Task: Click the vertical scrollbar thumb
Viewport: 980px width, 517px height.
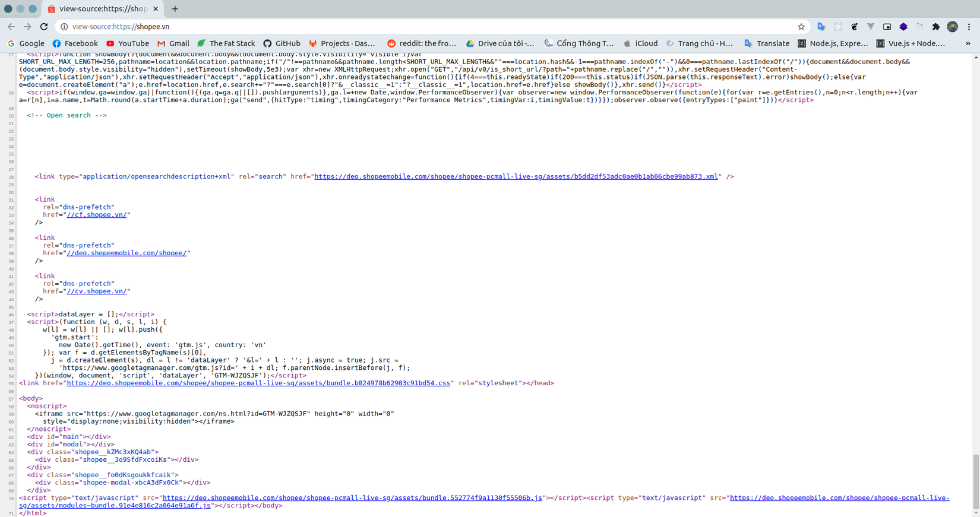Action: pos(976,483)
